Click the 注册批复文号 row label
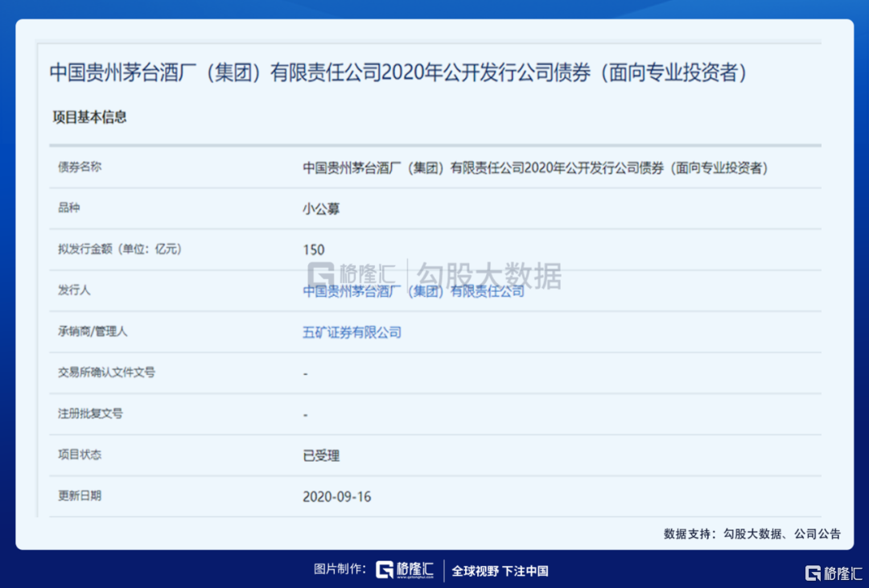Viewport: 869px width, 588px height. [90, 413]
